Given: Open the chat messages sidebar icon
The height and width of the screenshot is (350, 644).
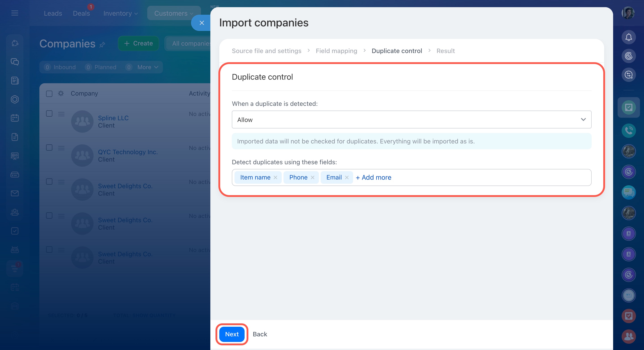Looking at the screenshot, I should (15, 62).
